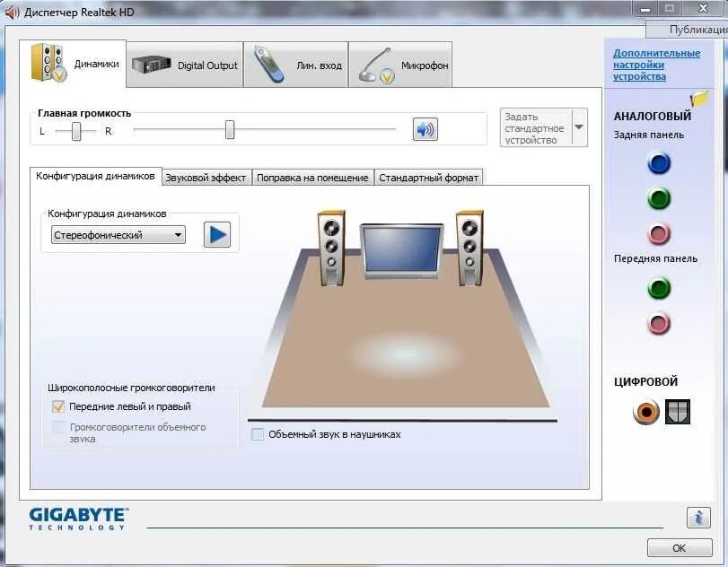The image size is (728, 567).
Task: Select the Конфигурация динамиков sub-tab
Action: 96,177
